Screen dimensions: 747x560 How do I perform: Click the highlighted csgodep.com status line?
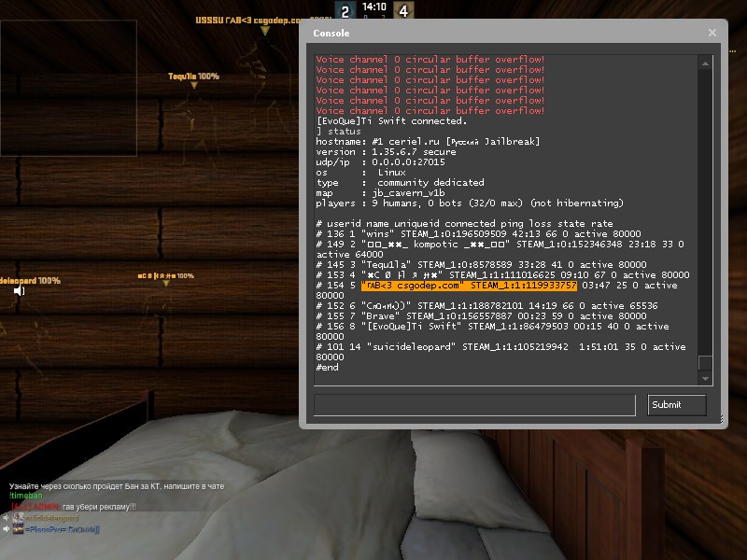point(469,286)
